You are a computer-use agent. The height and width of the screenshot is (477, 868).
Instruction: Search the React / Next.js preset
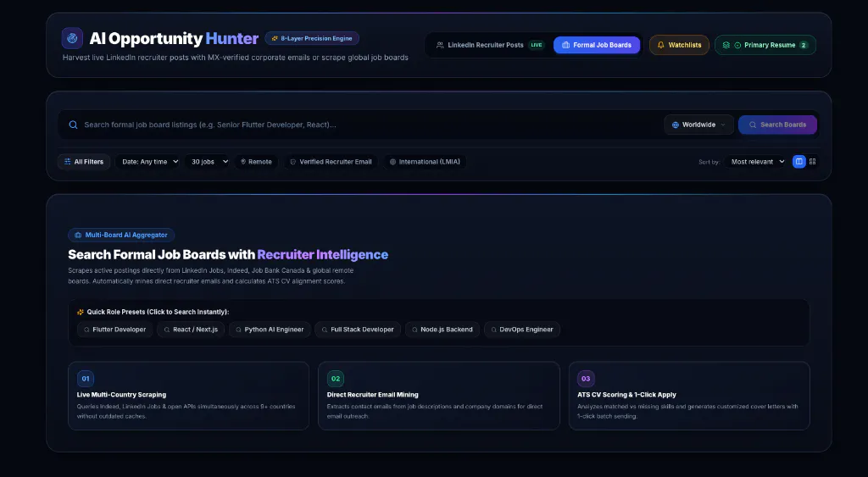[191, 330]
